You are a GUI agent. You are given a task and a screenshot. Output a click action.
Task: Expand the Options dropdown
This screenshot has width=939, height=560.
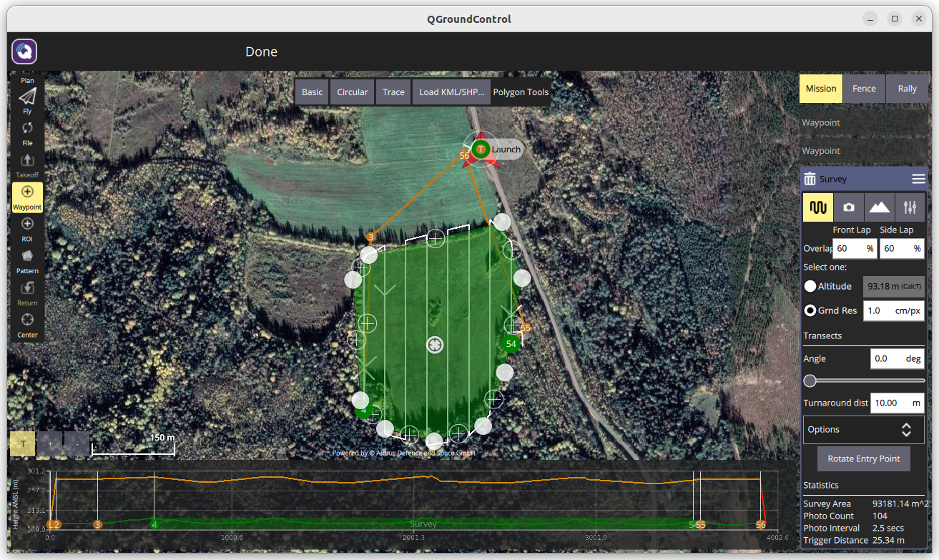[863, 430]
